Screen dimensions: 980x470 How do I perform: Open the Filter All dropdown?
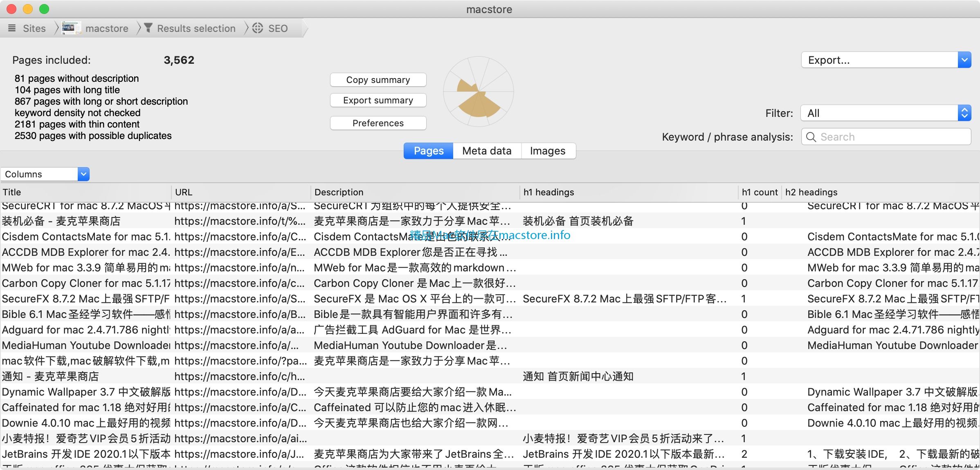tap(886, 113)
